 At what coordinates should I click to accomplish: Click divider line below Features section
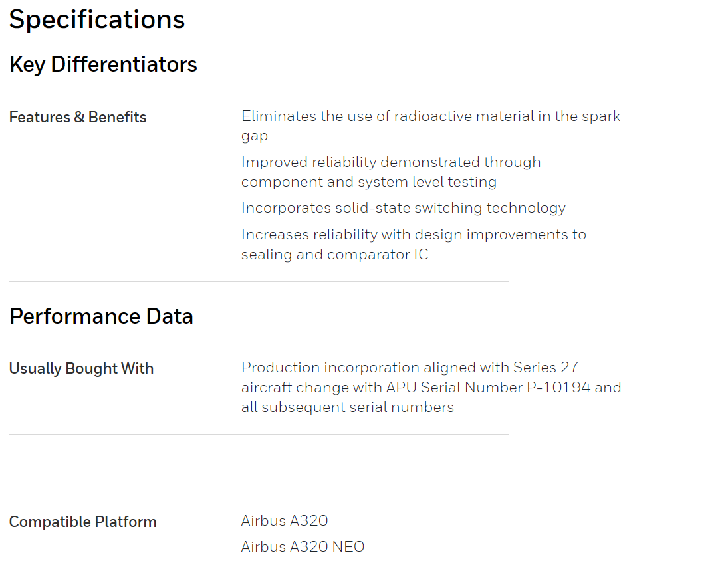click(x=259, y=281)
